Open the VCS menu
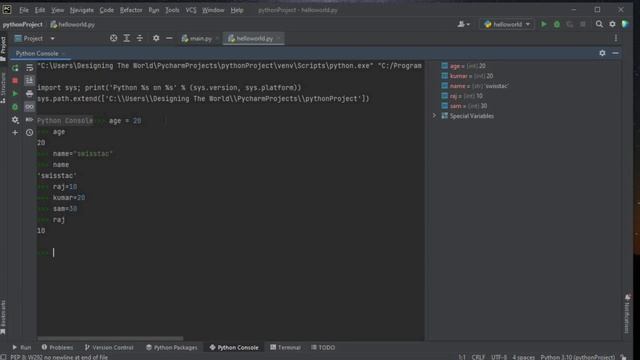 [191, 10]
